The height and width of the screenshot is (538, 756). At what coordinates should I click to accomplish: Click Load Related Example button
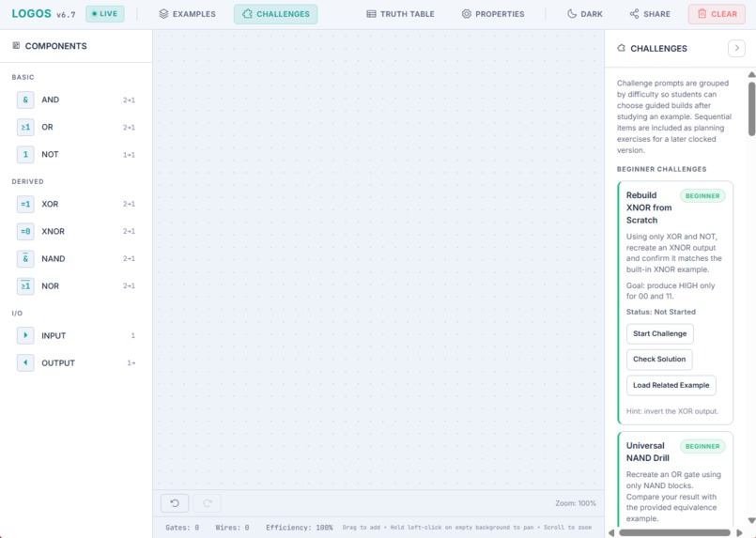671,385
